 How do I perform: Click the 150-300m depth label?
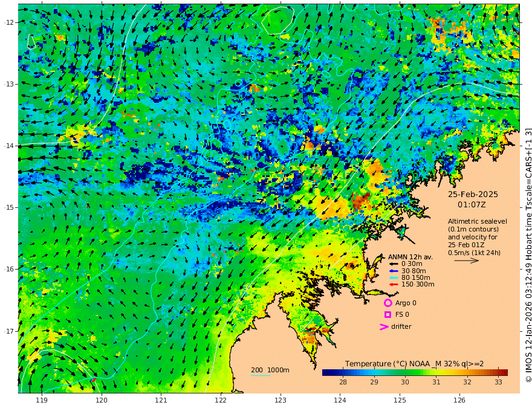tap(418, 284)
